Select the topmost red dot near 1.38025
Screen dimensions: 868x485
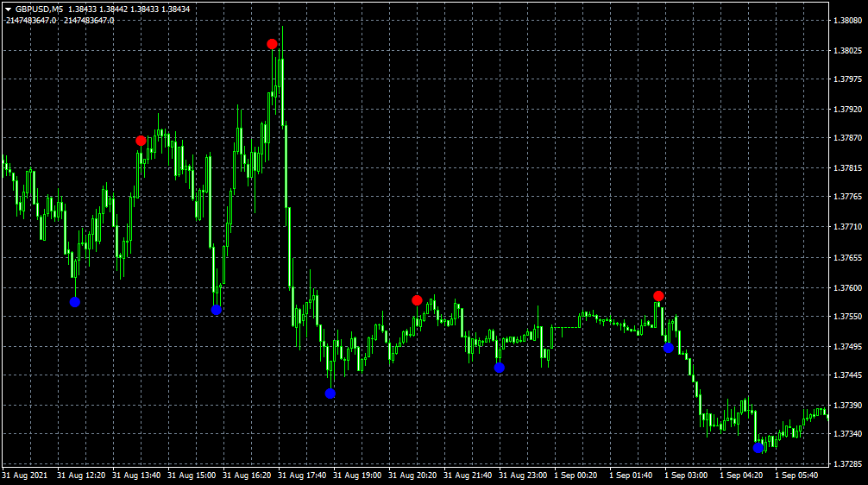272,44
